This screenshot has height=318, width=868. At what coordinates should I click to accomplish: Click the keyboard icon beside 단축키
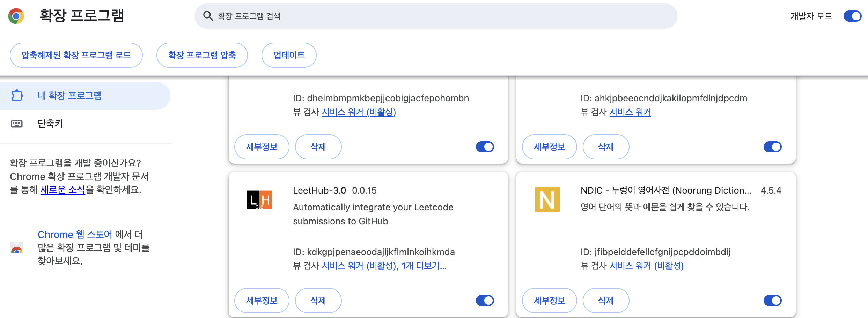click(17, 123)
